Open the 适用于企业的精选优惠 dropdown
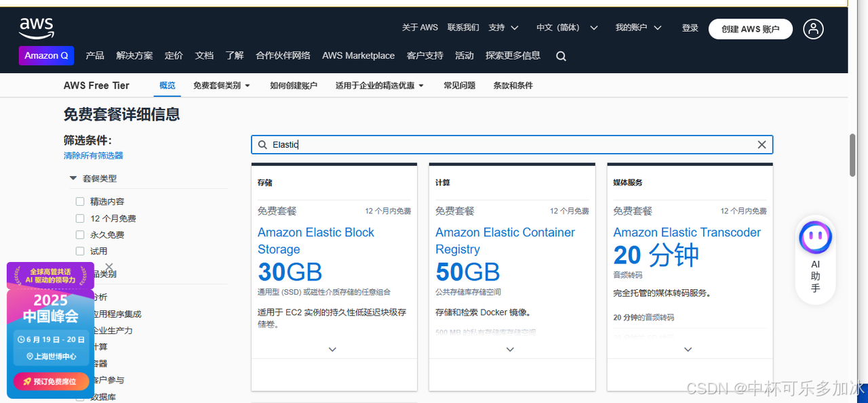 (x=379, y=85)
